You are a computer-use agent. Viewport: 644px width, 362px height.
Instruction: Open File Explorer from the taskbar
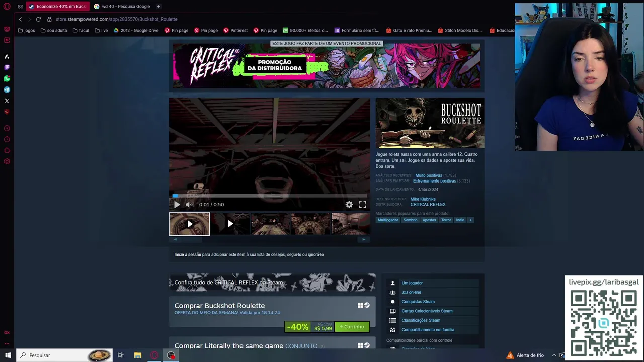(x=137, y=355)
